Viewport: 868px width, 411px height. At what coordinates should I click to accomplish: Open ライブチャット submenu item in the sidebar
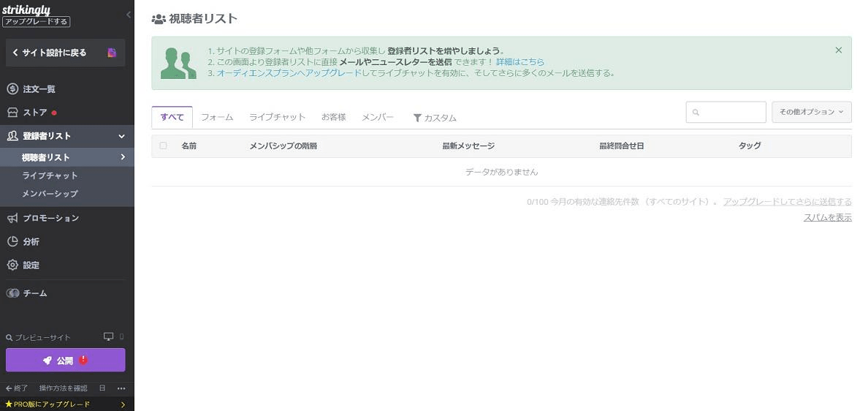(x=50, y=176)
